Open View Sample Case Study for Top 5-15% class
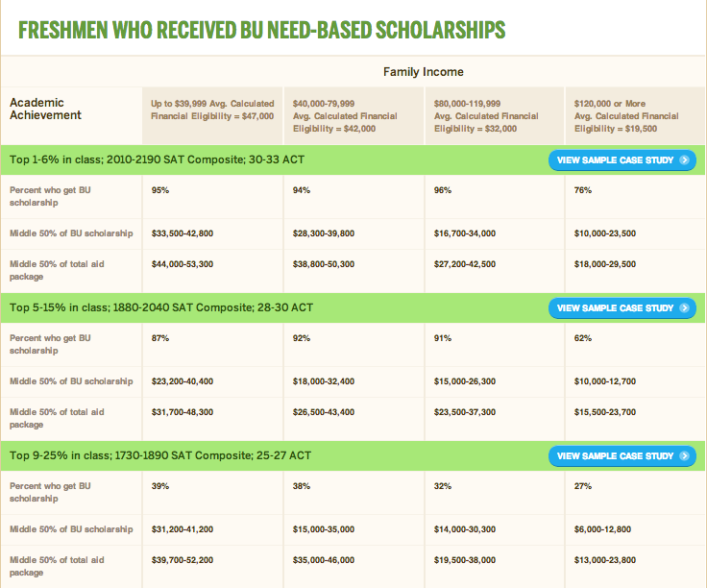Screen dimensions: 707x588 point(615,308)
